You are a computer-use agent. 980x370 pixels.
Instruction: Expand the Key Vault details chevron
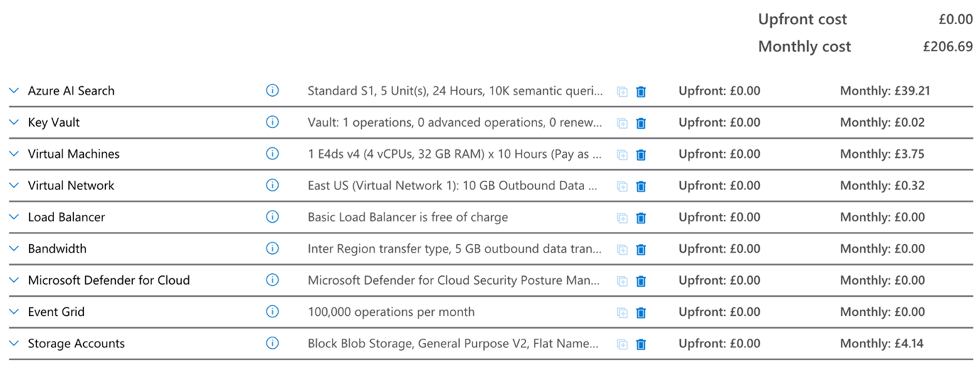coord(14,122)
